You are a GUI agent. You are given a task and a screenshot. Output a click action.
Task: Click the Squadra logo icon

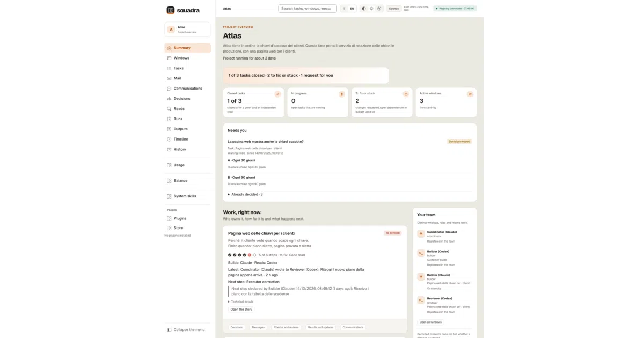(x=171, y=10)
